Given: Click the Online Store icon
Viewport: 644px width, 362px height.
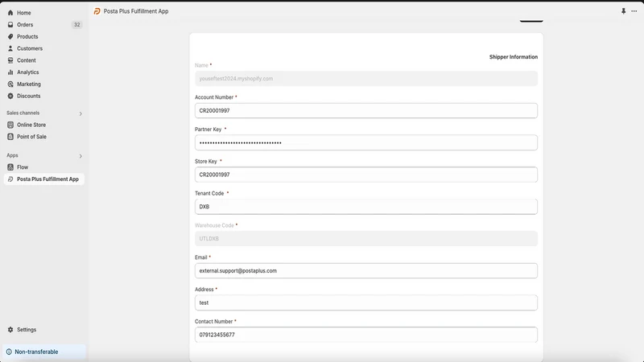Looking at the screenshot, I should tap(10, 125).
